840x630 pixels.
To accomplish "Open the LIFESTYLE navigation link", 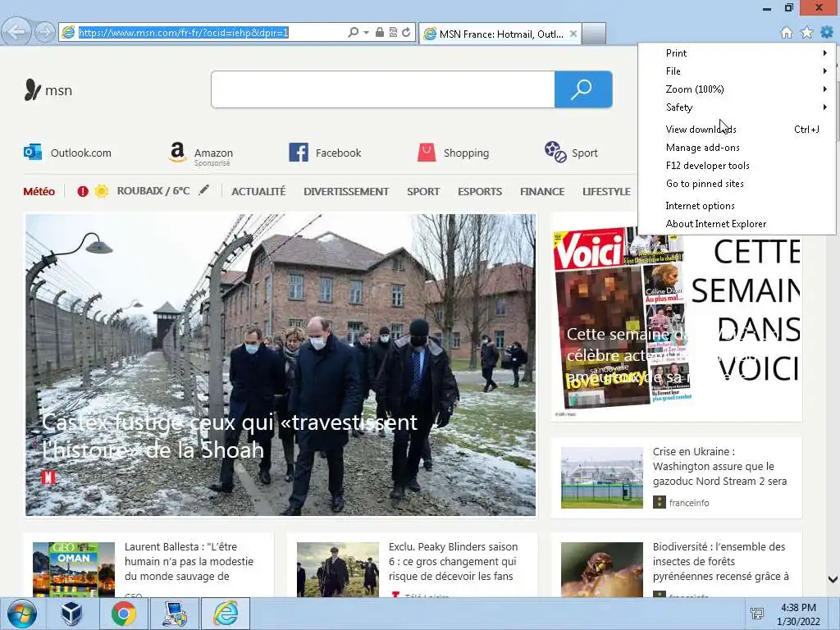I will coord(606,191).
